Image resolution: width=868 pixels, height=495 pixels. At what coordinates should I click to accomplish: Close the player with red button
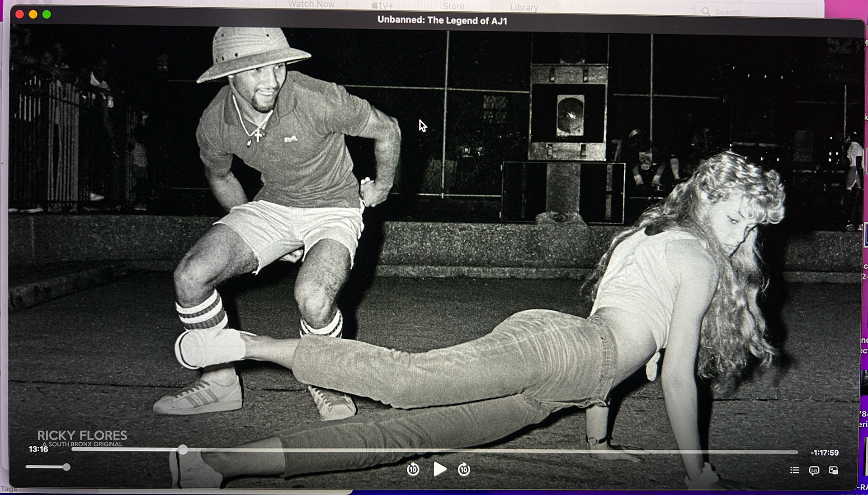pyautogui.click(x=19, y=14)
